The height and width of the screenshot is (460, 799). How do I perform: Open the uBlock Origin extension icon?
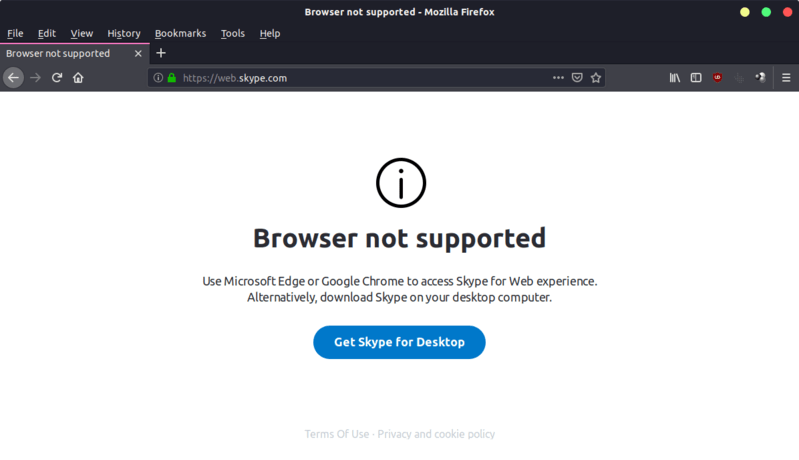point(717,78)
